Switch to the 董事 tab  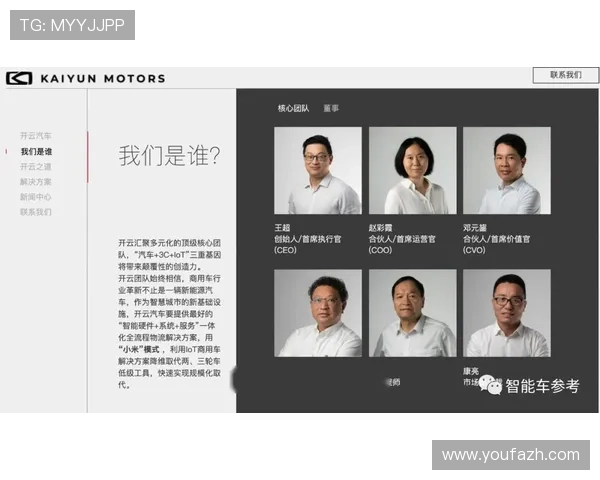[x=331, y=108]
